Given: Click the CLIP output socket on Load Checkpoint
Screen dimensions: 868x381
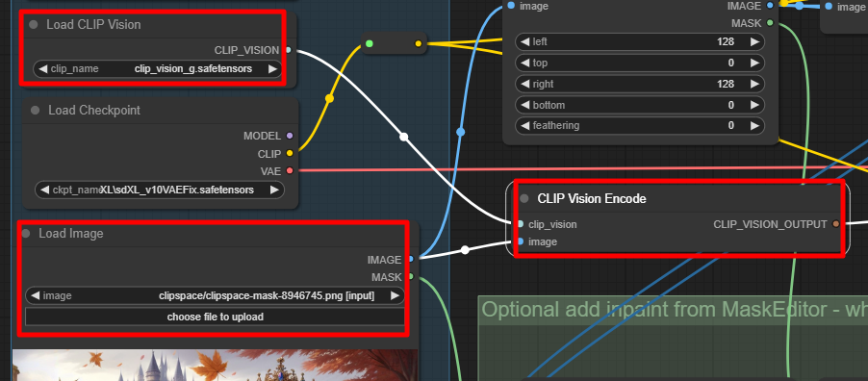Looking at the screenshot, I should (289, 153).
